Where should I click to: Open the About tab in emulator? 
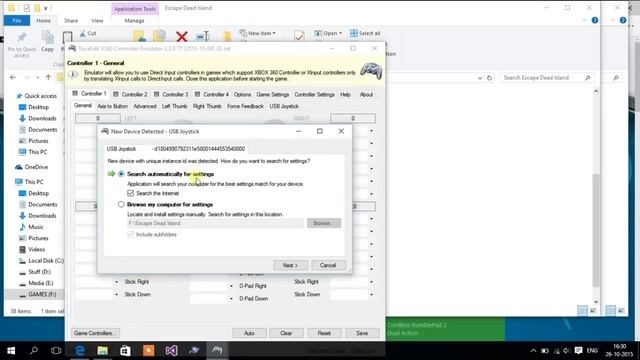(x=366, y=94)
